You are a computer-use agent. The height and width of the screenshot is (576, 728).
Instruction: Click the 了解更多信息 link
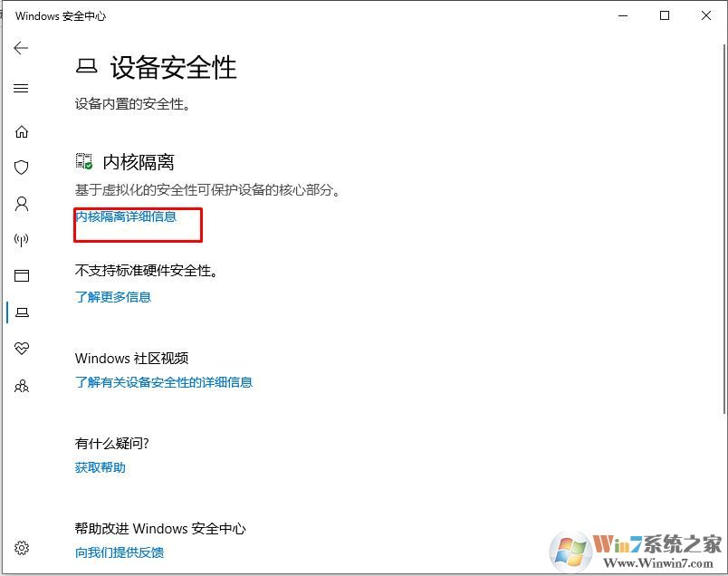coord(112,296)
